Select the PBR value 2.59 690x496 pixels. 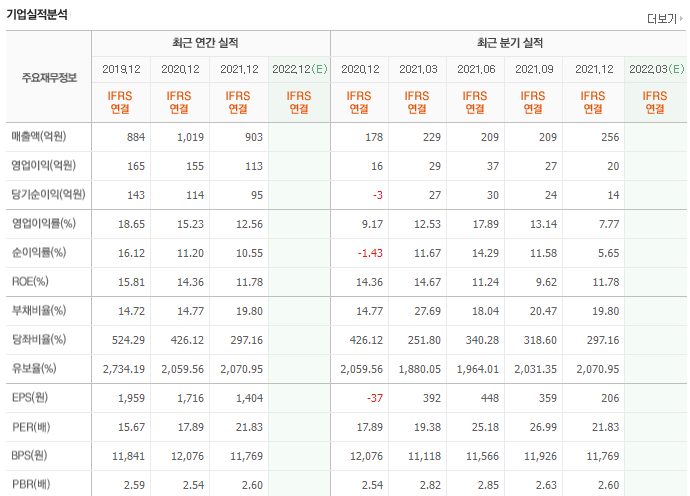pos(134,485)
